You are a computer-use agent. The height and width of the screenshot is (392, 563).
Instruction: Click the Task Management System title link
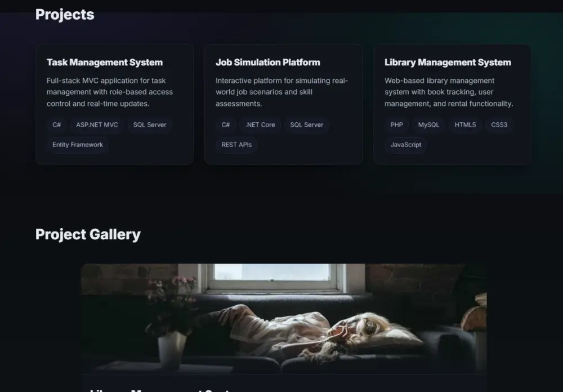[x=104, y=63]
